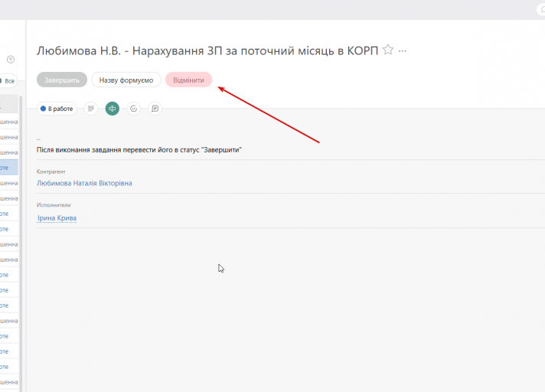The height and width of the screenshot is (392, 545).
Task: Click the Контрагент field label
Action: [51, 171]
